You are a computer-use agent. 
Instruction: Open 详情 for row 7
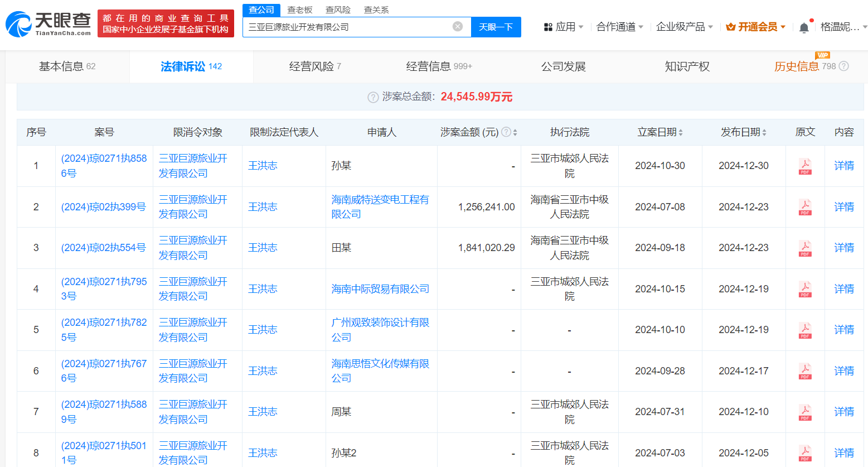point(844,412)
